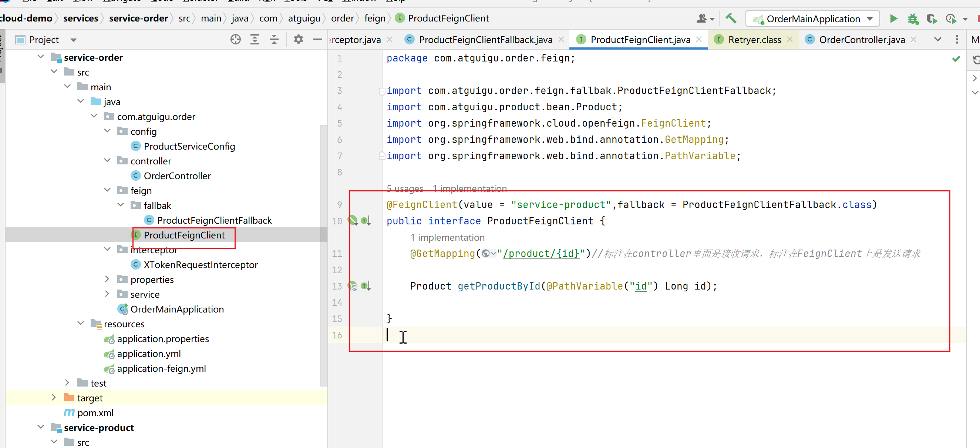Screen dimensions: 980x448
Task: Expand the properties package folder
Action: coord(107,280)
